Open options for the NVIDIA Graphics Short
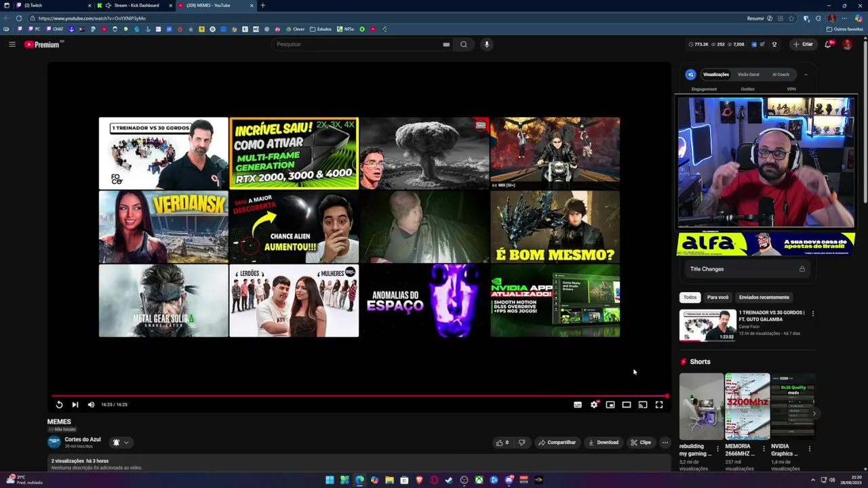 point(809,449)
